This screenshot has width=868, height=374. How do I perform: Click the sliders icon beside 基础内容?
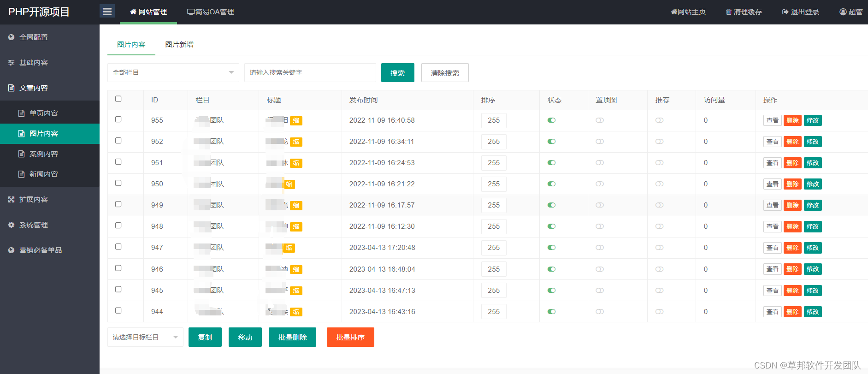click(x=12, y=63)
